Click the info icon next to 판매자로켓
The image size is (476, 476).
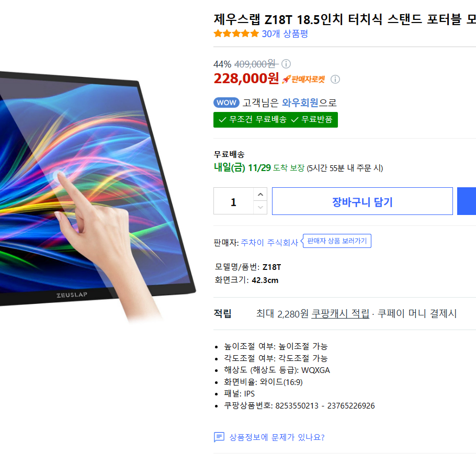point(335,79)
